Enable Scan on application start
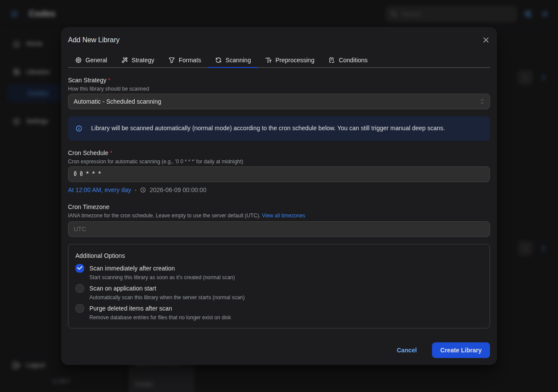Image resolution: width=558 pixels, height=392 pixels. click(80, 288)
